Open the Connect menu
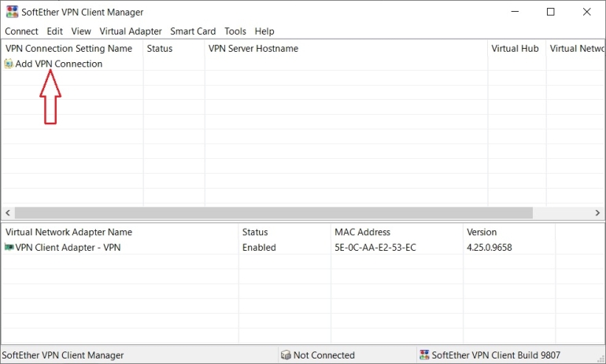Screen dimensions: 606x364 [21, 31]
